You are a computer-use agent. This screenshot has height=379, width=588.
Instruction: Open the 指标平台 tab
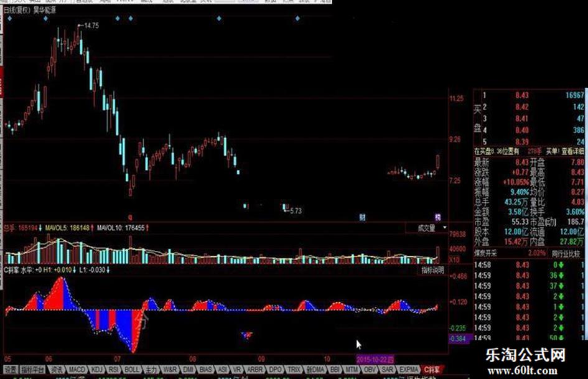[x=32, y=370]
